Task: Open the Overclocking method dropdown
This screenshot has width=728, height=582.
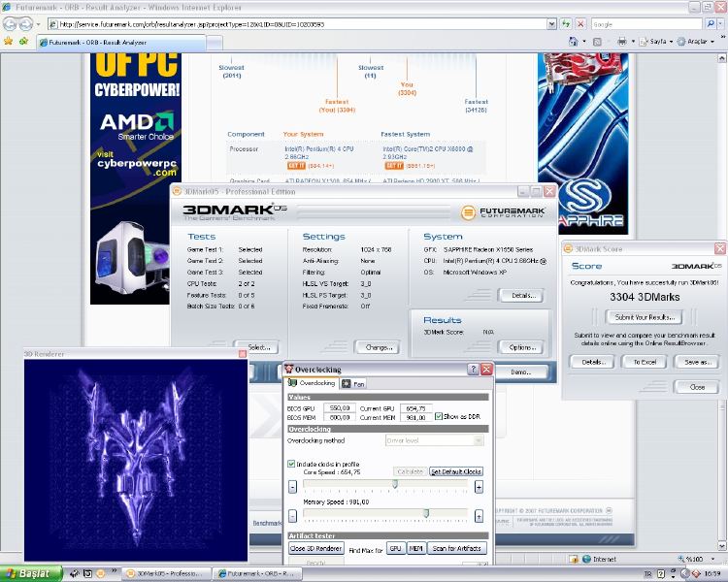Action: 435,440
